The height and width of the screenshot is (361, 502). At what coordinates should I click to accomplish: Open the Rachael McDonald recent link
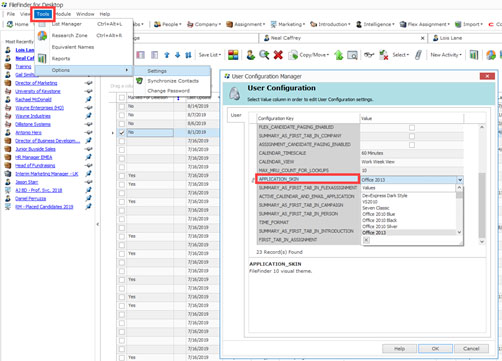(x=33, y=100)
